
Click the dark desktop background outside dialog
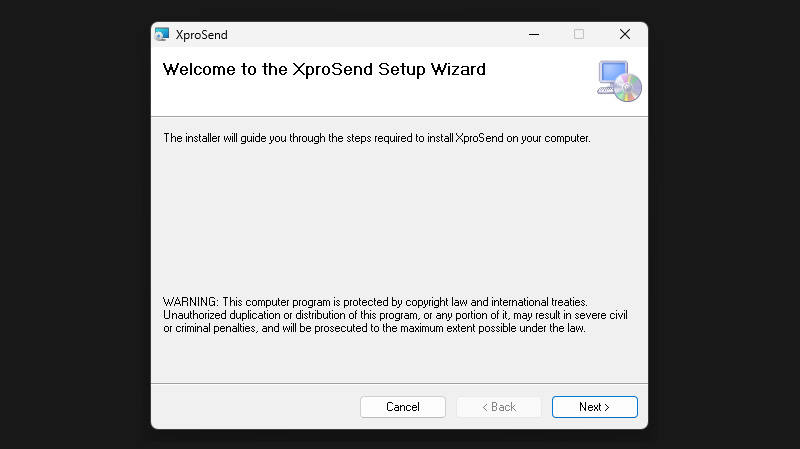tap(70, 220)
